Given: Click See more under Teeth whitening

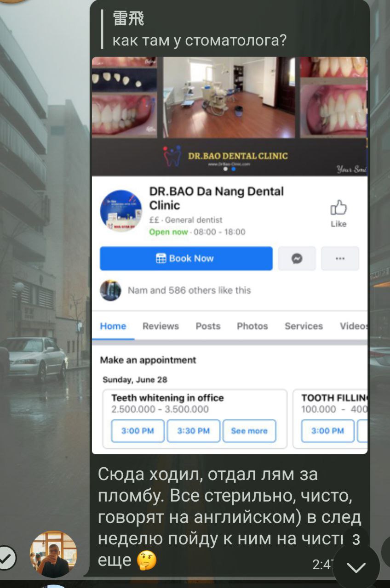Looking at the screenshot, I should pyautogui.click(x=249, y=431).
